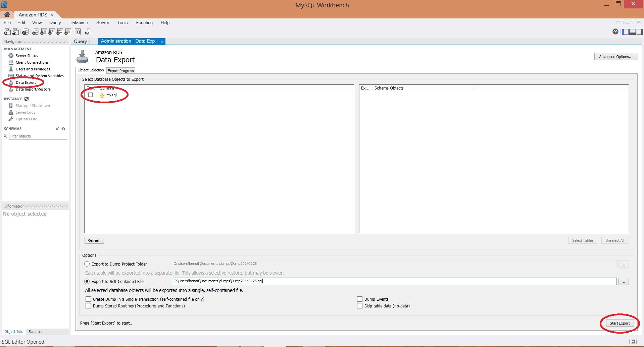Click Unselect All button
The width and height of the screenshot is (644, 347).
(x=614, y=240)
